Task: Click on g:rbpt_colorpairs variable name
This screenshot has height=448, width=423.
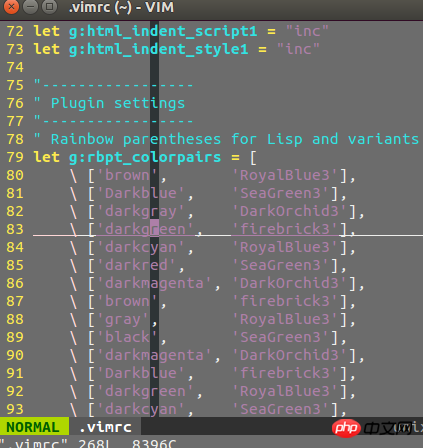Action: tap(145, 157)
